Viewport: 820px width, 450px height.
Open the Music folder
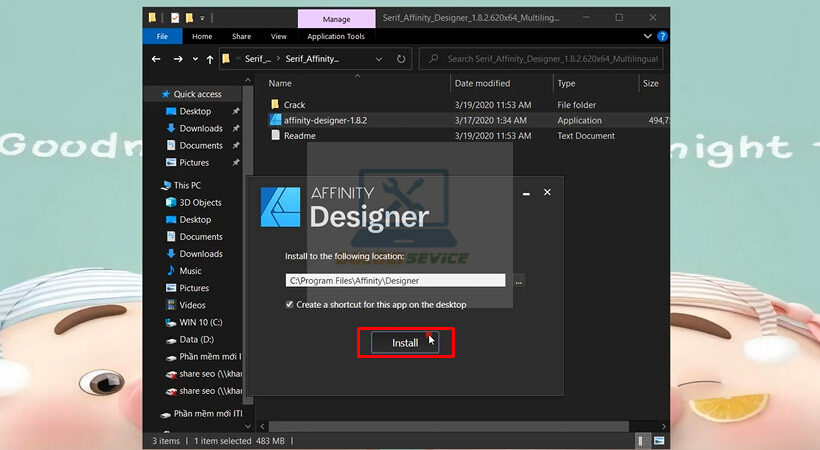pyautogui.click(x=190, y=271)
